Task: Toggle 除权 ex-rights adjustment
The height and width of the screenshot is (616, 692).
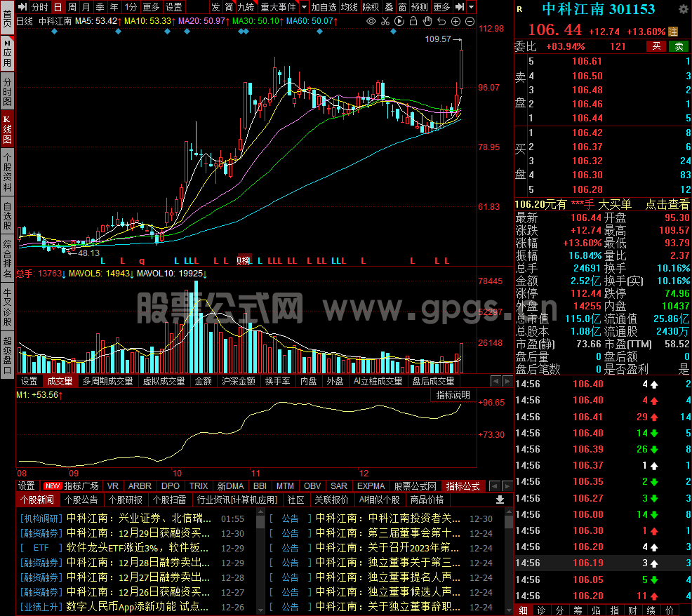Action: coord(371,7)
